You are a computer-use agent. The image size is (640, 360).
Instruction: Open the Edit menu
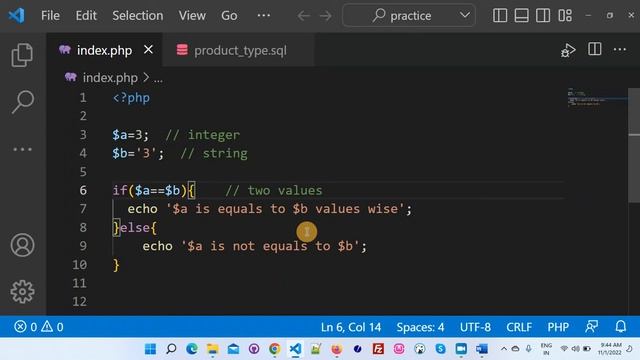click(x=86, y=16)
